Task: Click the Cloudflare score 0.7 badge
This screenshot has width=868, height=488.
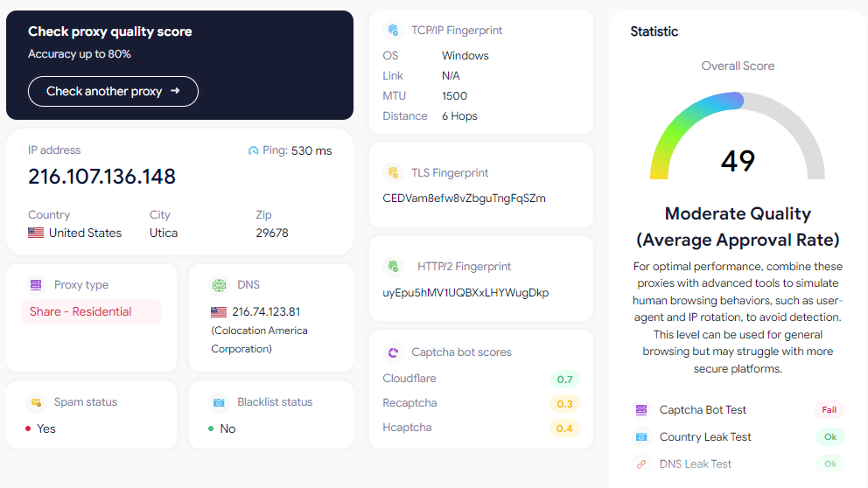Action: 564,380
